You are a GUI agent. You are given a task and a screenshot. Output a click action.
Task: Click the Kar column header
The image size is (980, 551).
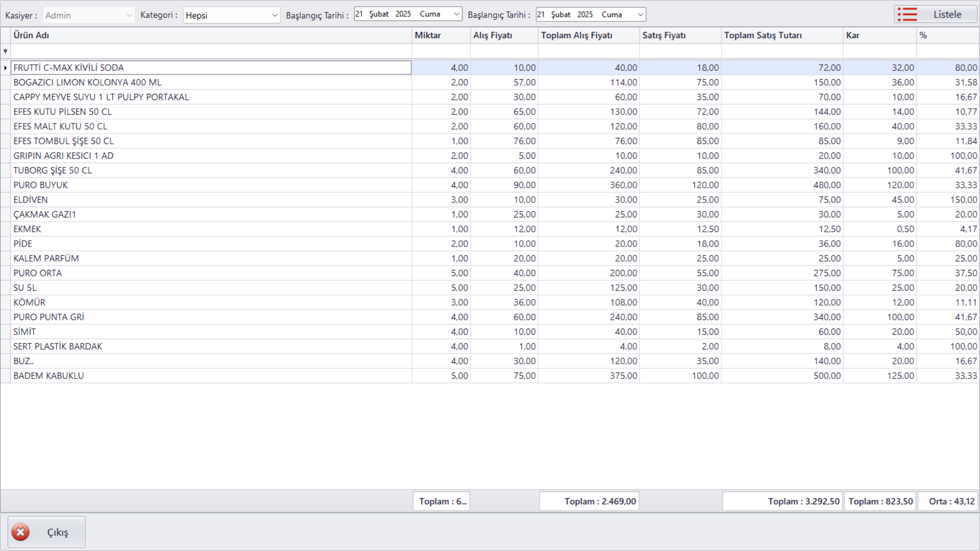pos(879,35)
